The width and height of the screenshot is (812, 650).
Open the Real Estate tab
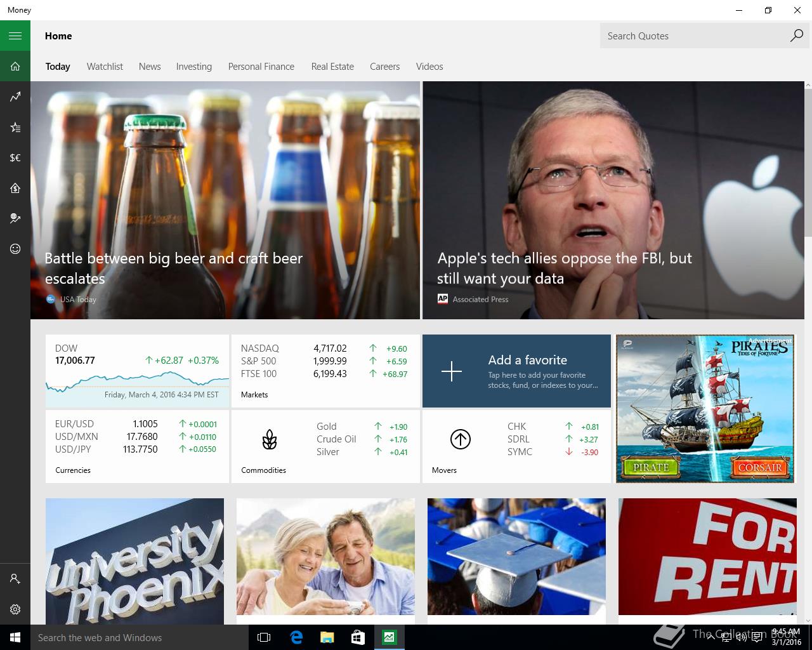[332, 67]
